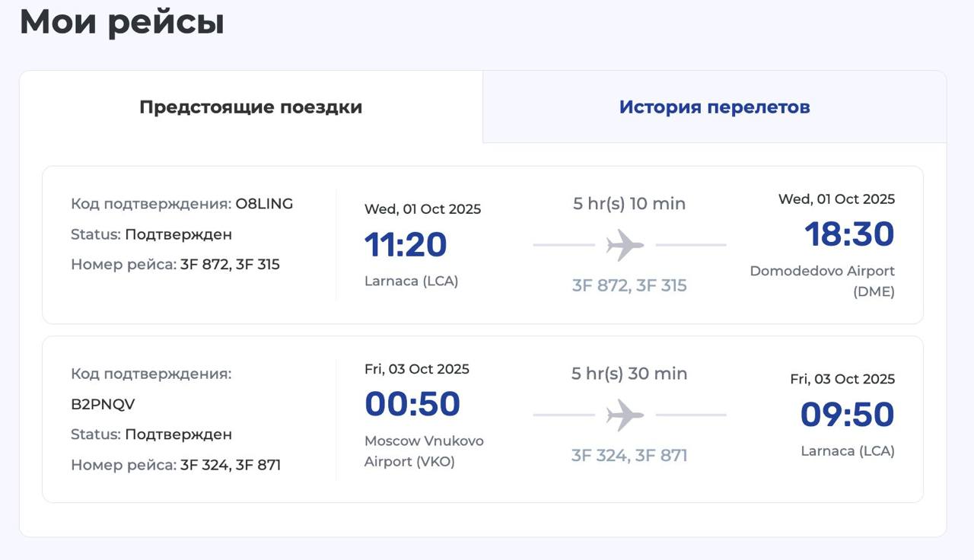The image size is (974, 560).
Task: Click gray flight numbers 3F 872, 3F 315 under plane
Action: coord(629,285)
